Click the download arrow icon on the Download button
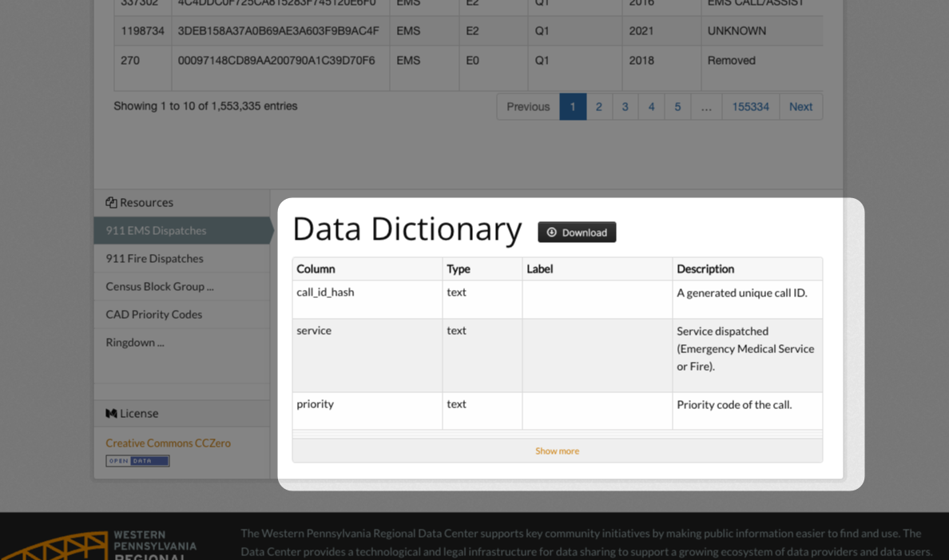Viewport: 949px width, 560px height. [552, 232]
